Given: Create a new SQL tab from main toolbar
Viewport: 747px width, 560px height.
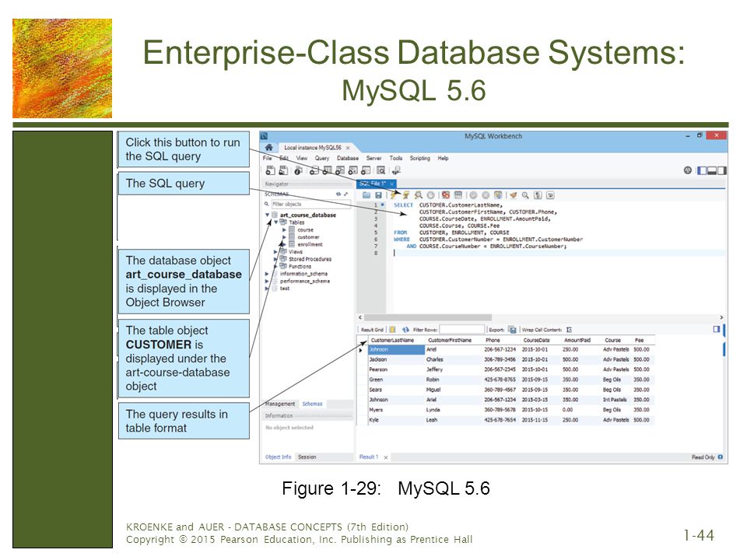Looking at the screenshot, I should [x=270, y=170].
